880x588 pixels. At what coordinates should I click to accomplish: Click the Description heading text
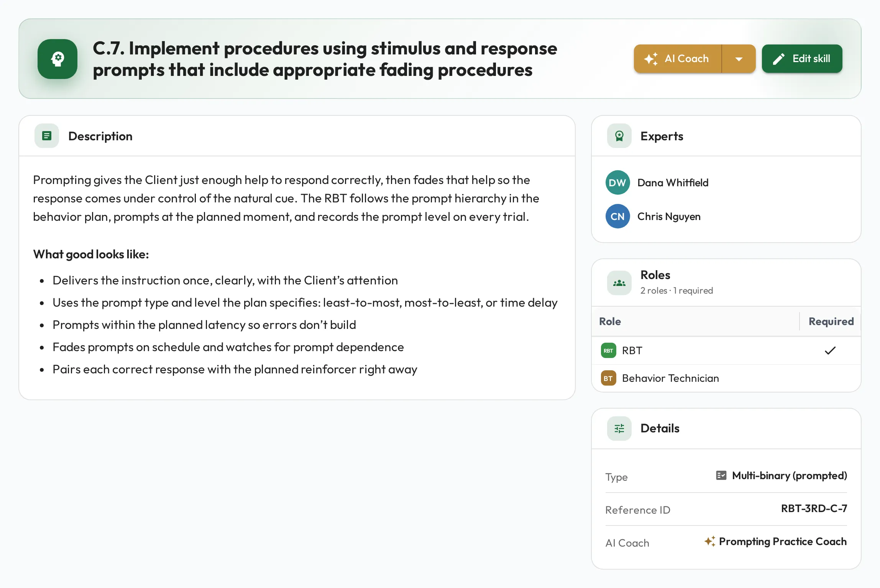click(x=100, y=136)
